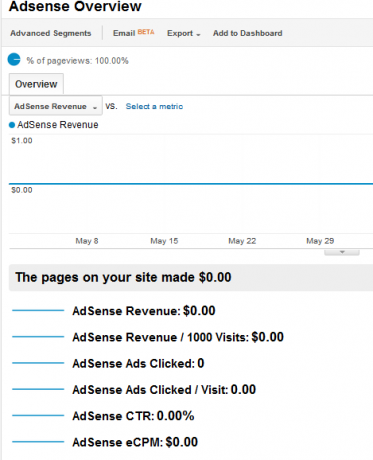373x460 pixels.
Task: Click "The pages on your site made $0.00" heading
Action: pyautogui.click(x=123, y=277)
